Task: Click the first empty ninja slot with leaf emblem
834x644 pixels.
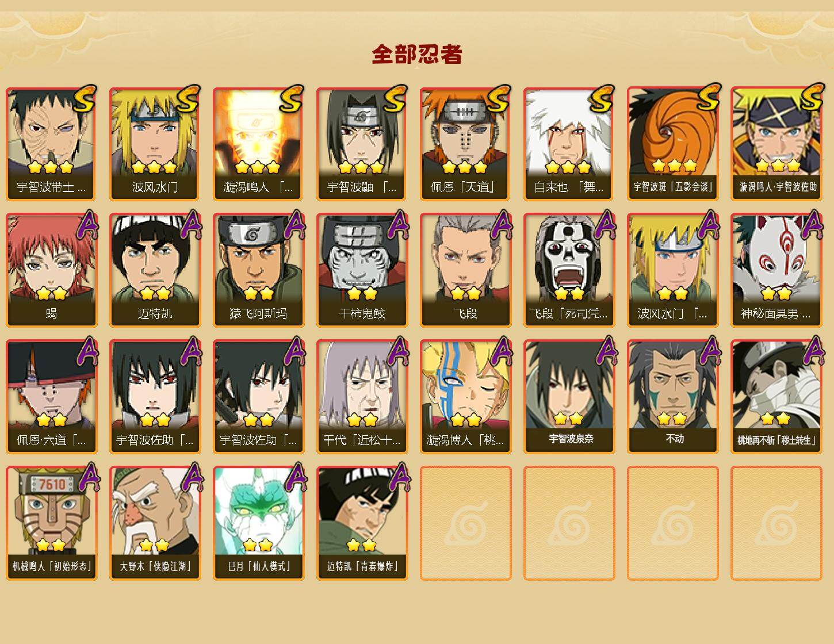Action: click(x=465, y=523)
